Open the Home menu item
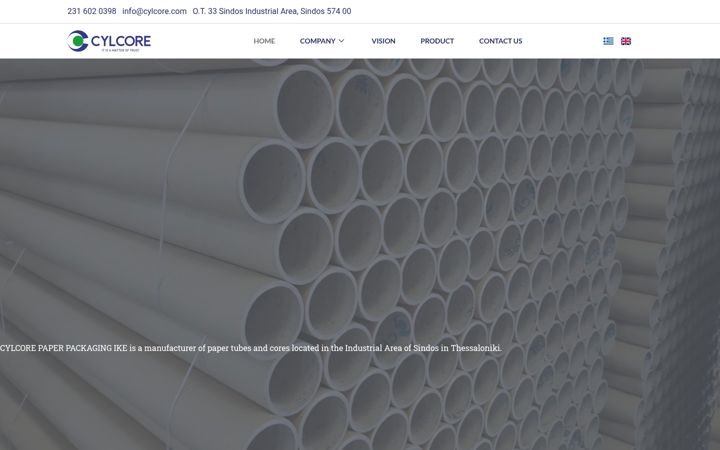Image resolution: width=720 pixels, height=450 pixels. click(264, 41)
